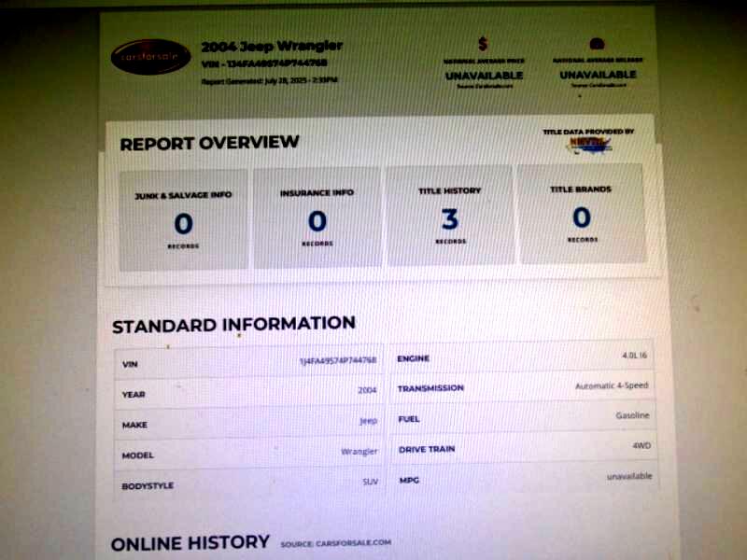Click the STANDARD INFORMATION heading
The width and height of the screenshot is (747, 560).
point(234,325)
